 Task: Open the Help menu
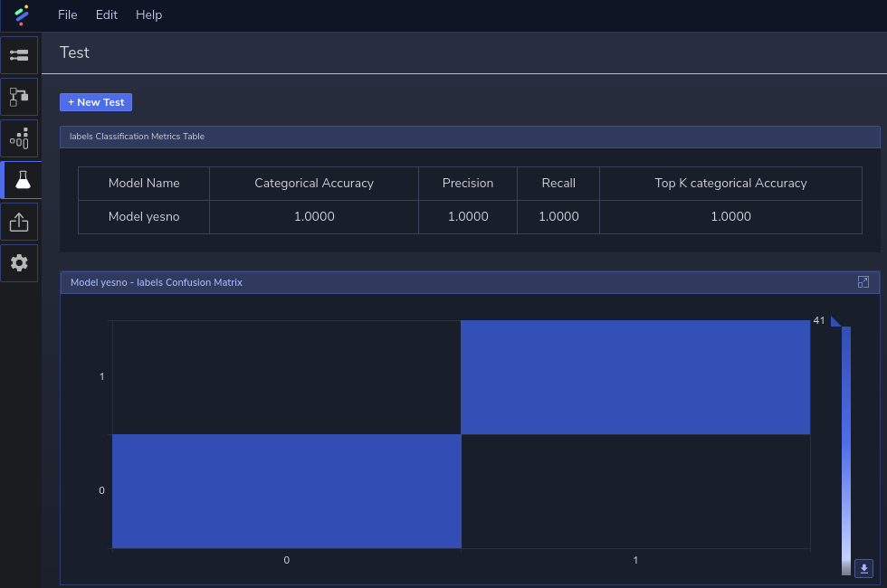coord(148,14)
